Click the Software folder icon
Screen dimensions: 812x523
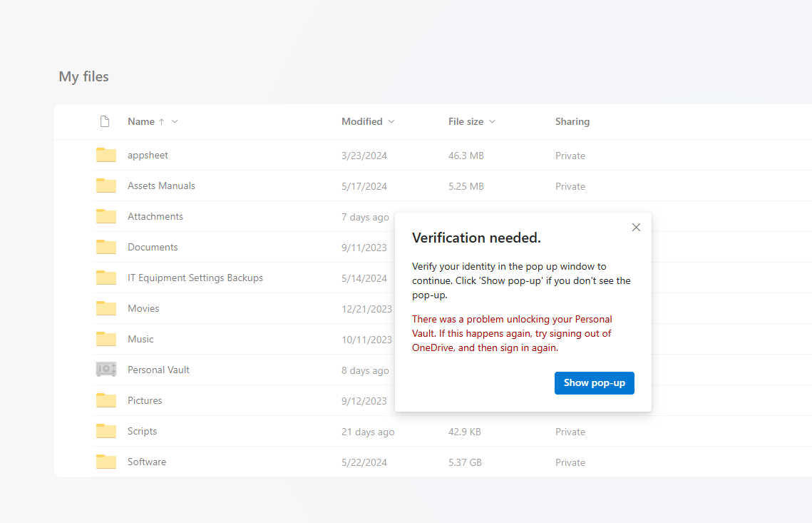click(x=106, y=461)
